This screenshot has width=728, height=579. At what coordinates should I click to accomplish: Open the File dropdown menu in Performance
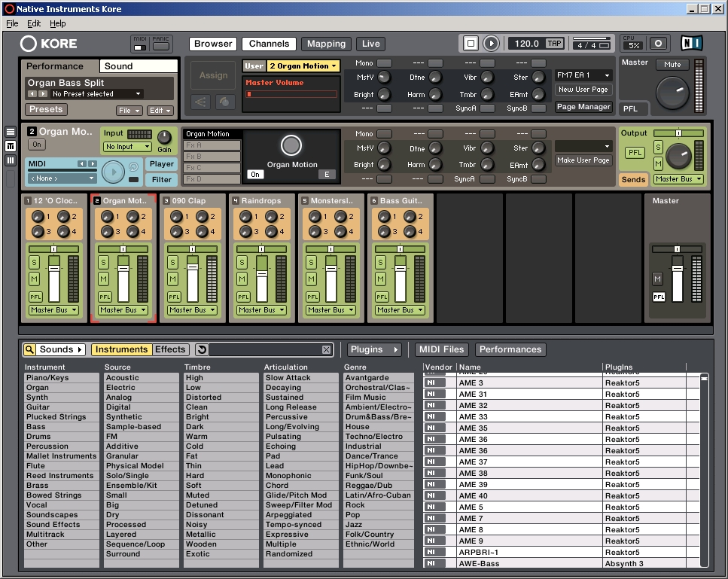tap(129, 111)
